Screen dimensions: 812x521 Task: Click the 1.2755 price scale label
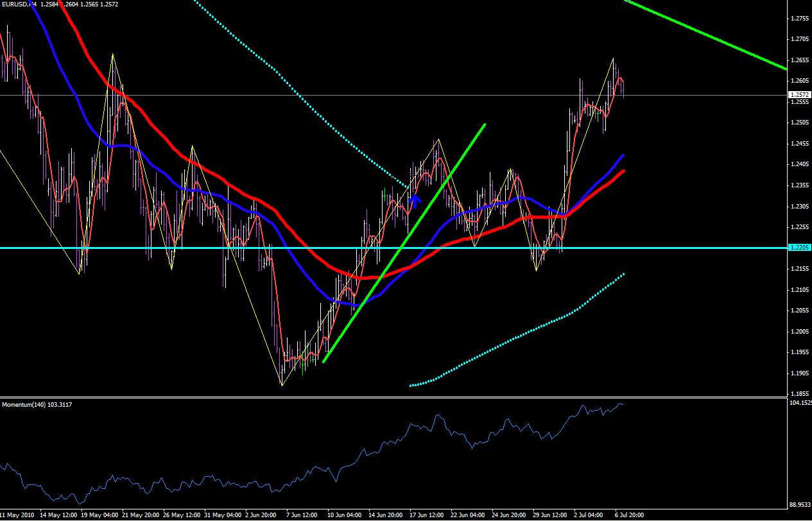800,18
